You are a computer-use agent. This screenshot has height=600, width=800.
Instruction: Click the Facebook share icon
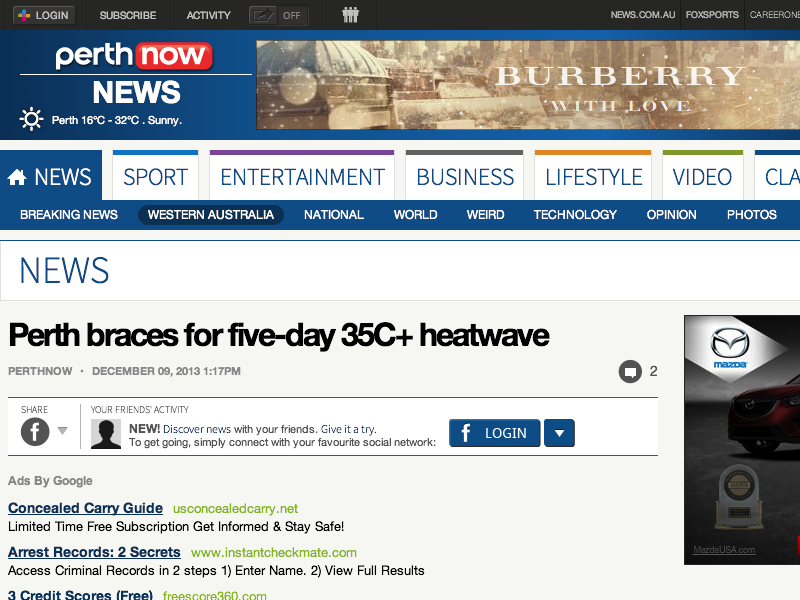click(x=35, y=432)
